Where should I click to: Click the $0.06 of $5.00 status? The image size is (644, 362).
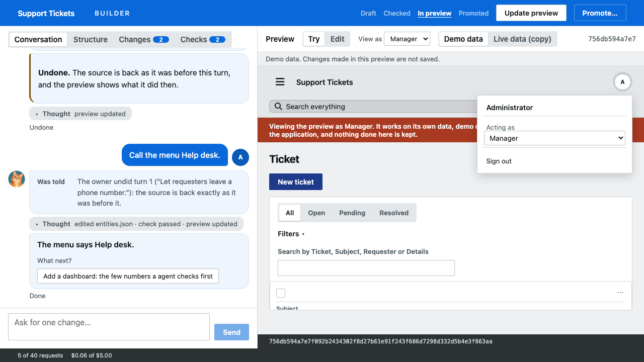(x=92, y=355)
